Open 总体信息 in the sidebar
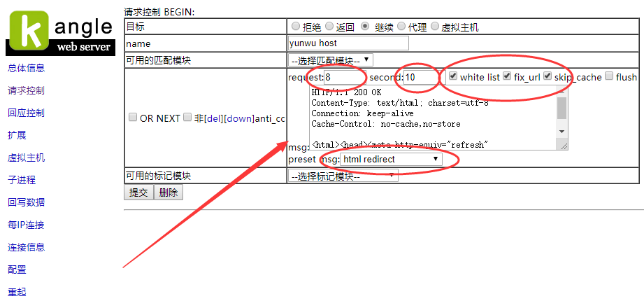Image resolution: width=644 pixels, height=301 pixels. tap(26, 68)
